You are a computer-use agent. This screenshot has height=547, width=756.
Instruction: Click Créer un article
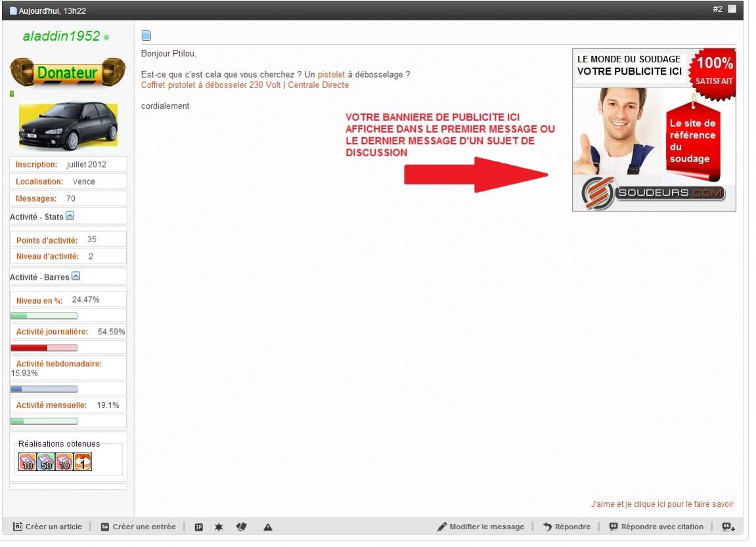[x=47, y=527]
